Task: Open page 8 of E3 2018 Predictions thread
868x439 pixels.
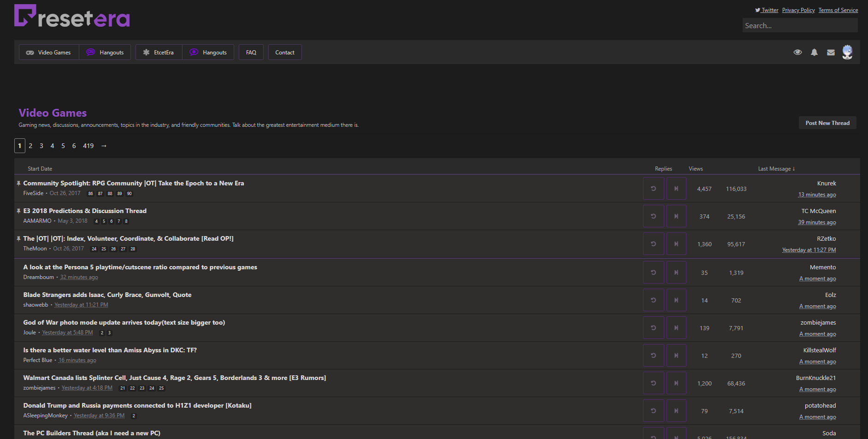Action: 126,221
